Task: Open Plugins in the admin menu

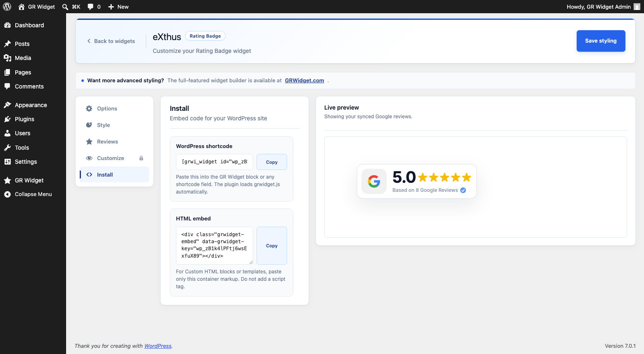Action: click(x=33, y=119)
